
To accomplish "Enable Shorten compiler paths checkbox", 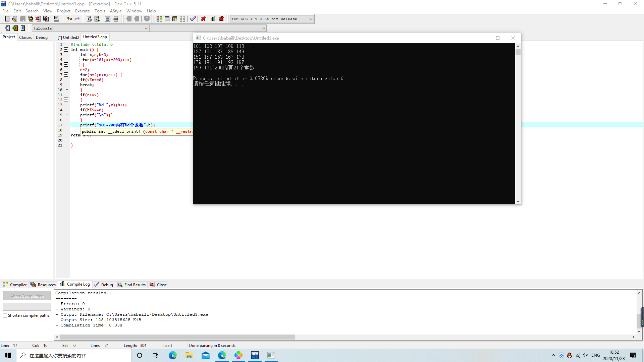I will [5, 315].
